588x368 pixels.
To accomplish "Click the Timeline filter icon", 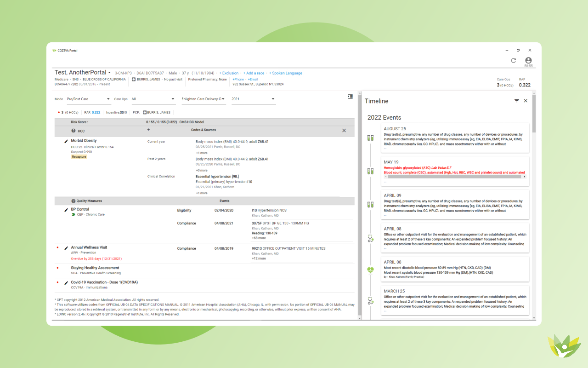I will (x=517, y=101).
